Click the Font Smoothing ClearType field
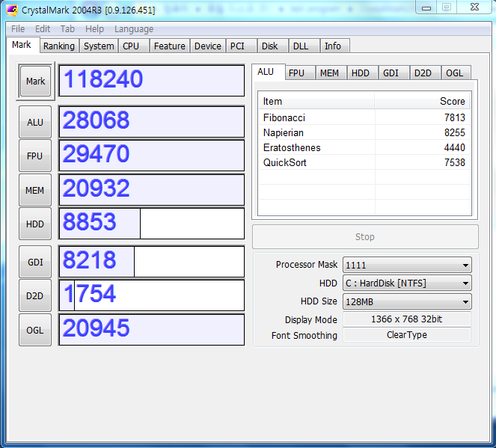Image resolution: width=496 pixels, height=448 pixels. pyautogui.click(x=407, y=335)
